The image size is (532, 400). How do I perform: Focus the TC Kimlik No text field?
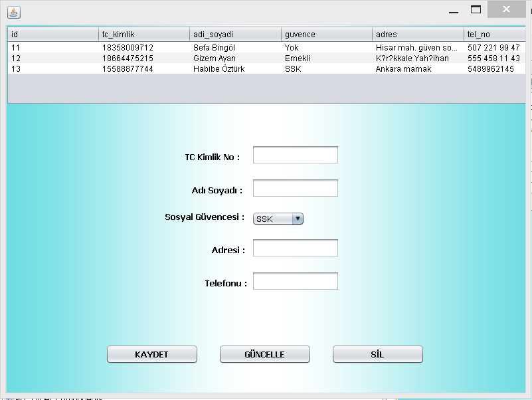pyautogui.click(x=295, y=155)
